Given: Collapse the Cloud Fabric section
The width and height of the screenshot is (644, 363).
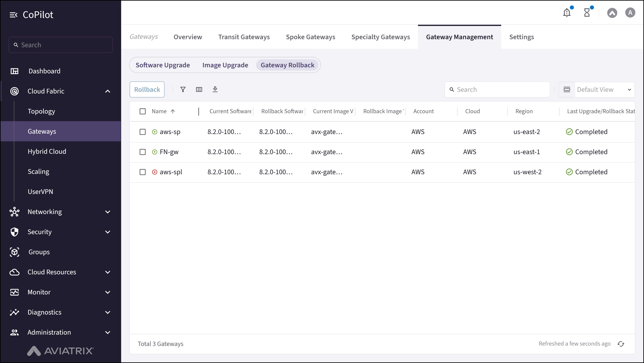Looking at the screenshot, I should point(107,91).
